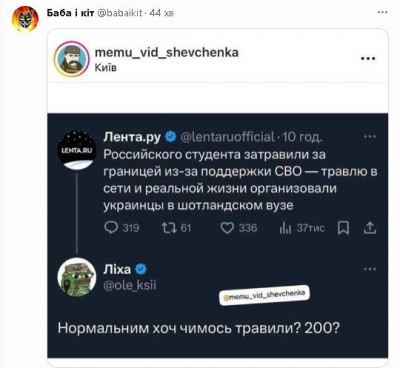Open memu_vid_shevchenka profile picture
The image size is (400, 368).
pos(71,59)
